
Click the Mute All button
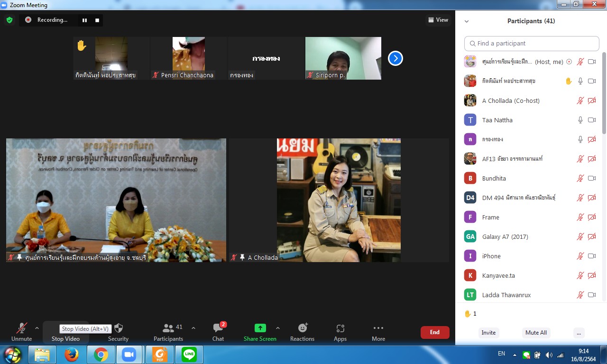[536, 333]
